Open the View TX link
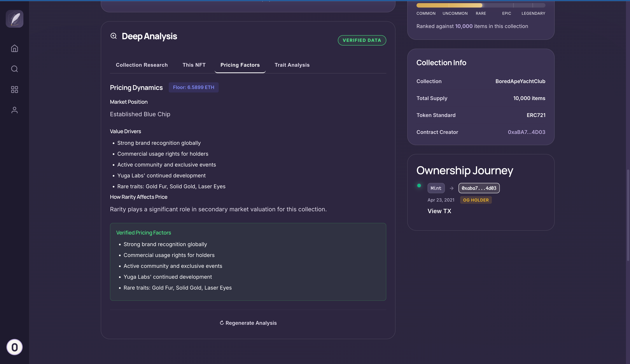The width and height of the screenshot is (630, 364). pyautogui.click(x=439, y=211)
